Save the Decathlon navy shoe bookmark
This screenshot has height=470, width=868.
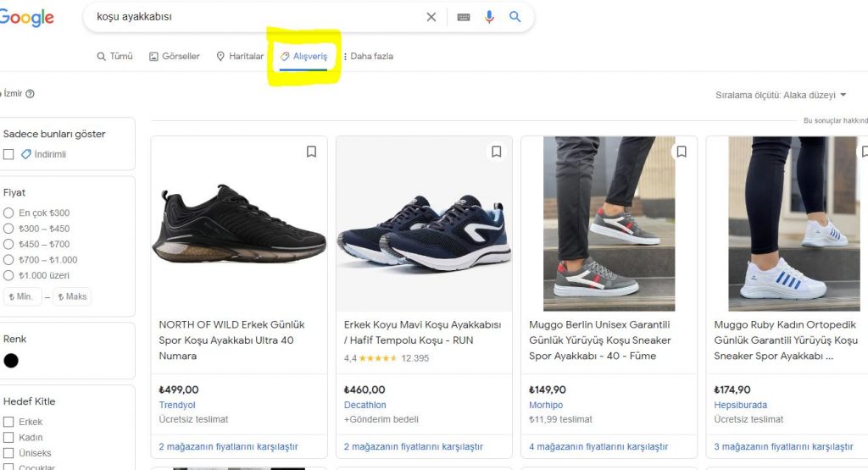497,152
